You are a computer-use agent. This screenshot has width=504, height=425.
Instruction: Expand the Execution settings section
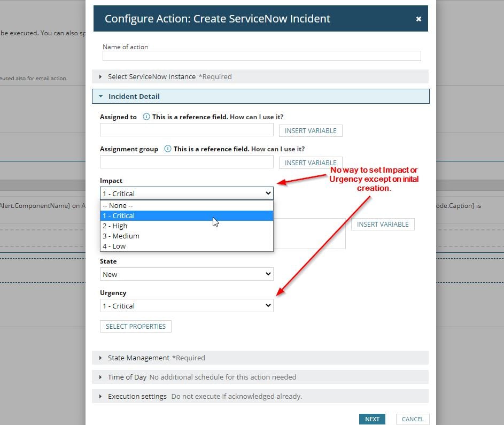[x=260, y=396]
